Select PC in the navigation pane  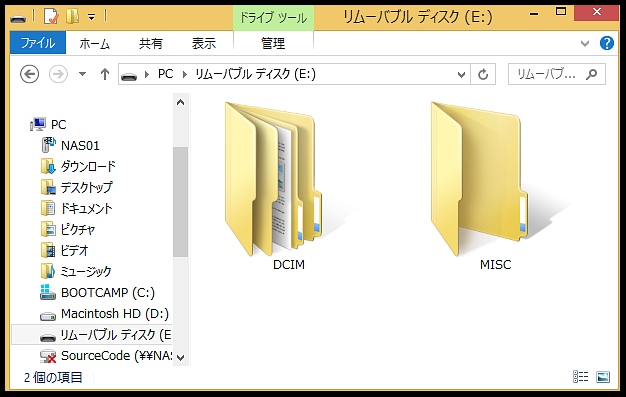[x=59, y=125]
